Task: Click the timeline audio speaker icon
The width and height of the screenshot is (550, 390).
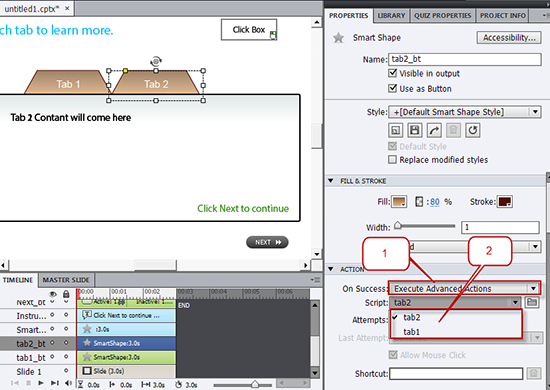Action: point(68,383)
